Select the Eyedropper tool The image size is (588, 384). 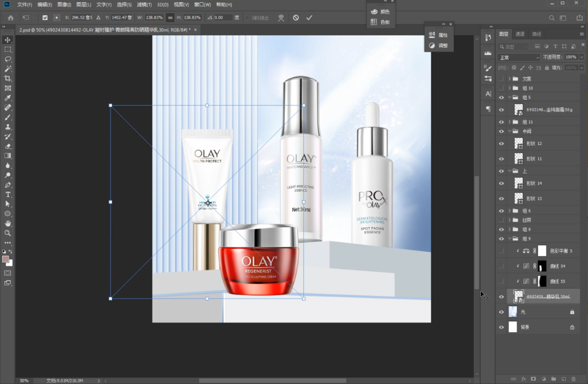point(8,98)
